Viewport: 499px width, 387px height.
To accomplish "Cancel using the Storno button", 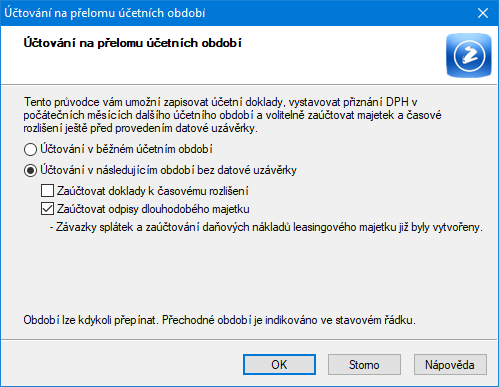I will [364, 365].
